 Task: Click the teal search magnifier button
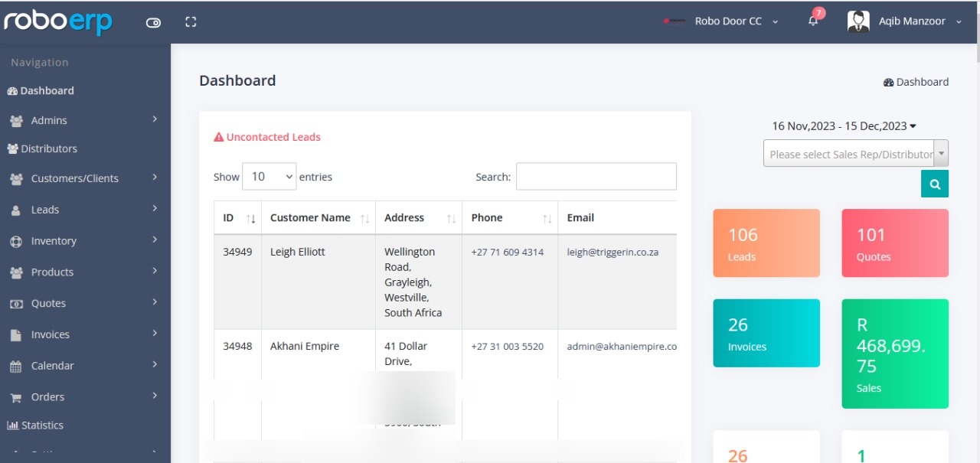[x=934, y=184]
